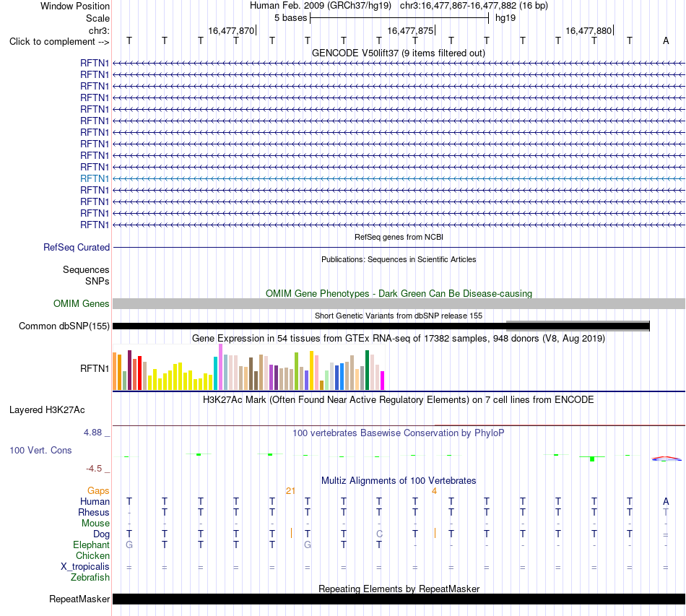Click the '5 bases' scale bar text
The width and height of the screenshot is (686, 616).
[x=291, y=18]
